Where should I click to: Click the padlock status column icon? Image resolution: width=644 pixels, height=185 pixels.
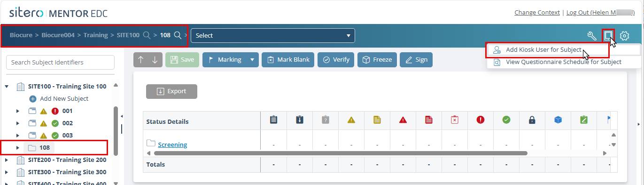(x=532, y=120)
